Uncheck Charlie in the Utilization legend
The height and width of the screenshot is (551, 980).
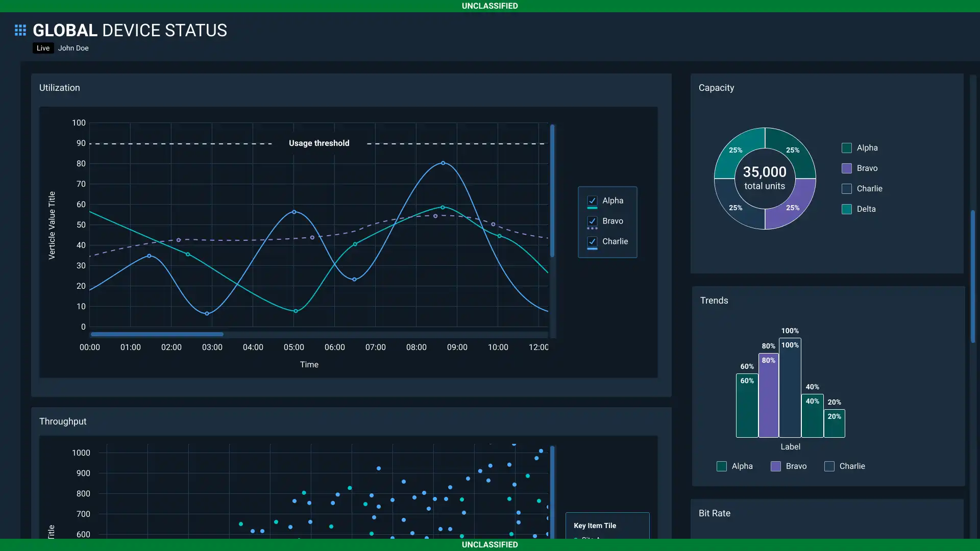pos(592,241)
